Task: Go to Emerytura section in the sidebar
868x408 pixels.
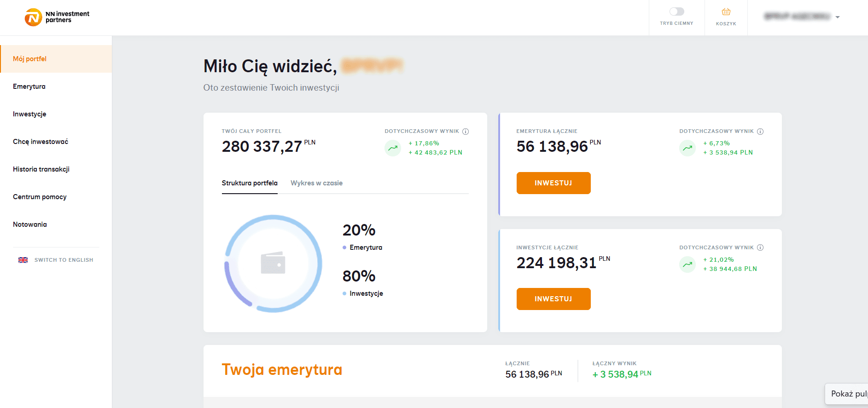Action: (x=29, y=86)
